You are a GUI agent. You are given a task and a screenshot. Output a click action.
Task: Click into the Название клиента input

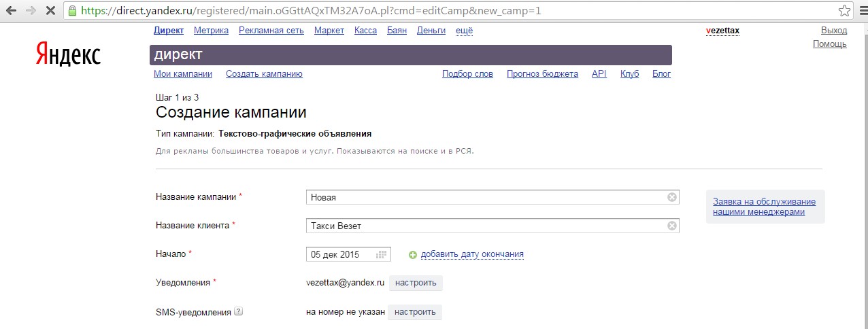(x=493, y=226)
